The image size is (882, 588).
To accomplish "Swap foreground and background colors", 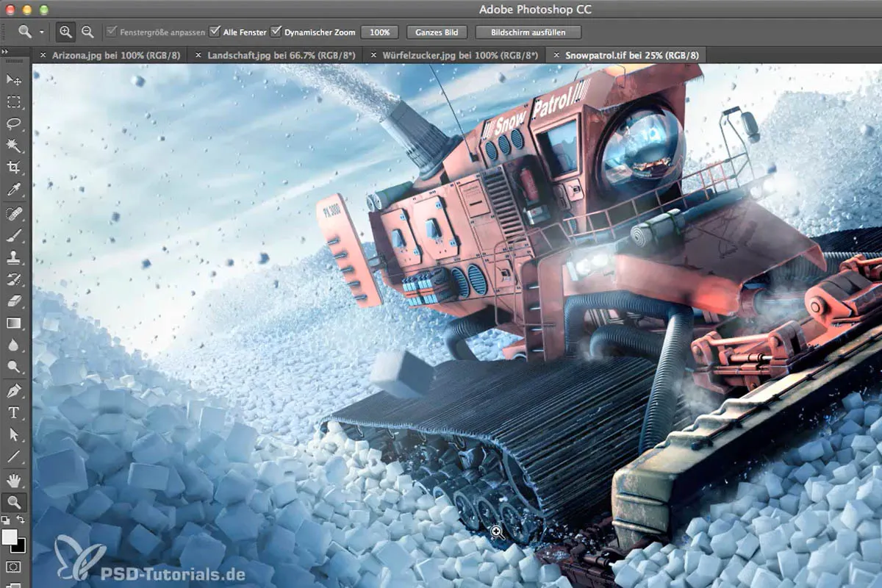I will tap(21, 520).
